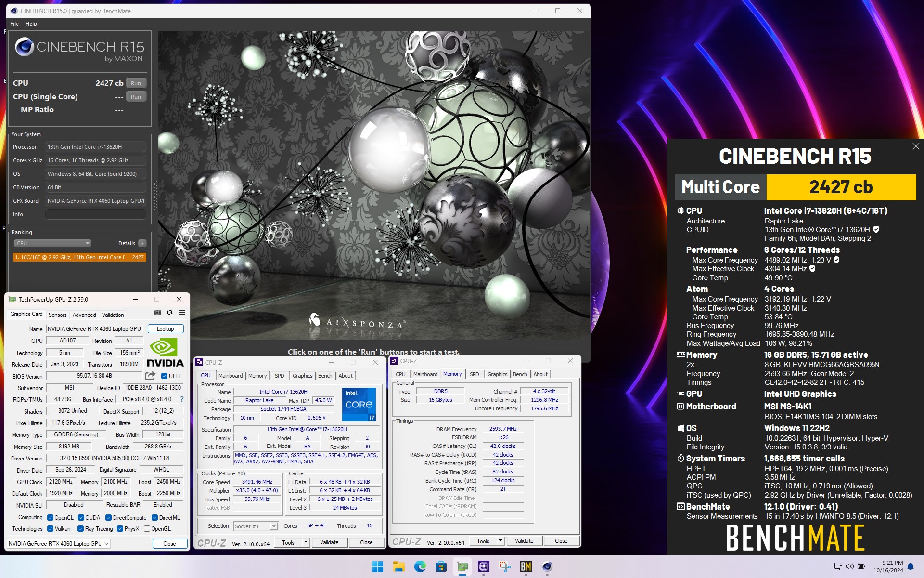
Task: Switch to the Advanced tab in GPU-Z
Action: (x=84, y=315)
